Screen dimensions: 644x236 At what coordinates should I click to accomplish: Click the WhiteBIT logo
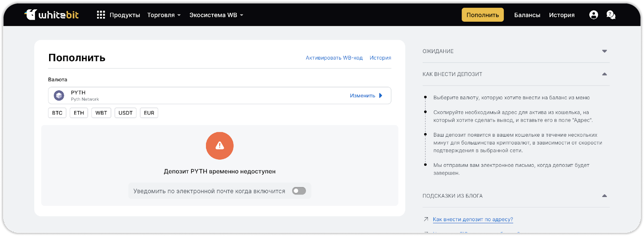point(52,15)
